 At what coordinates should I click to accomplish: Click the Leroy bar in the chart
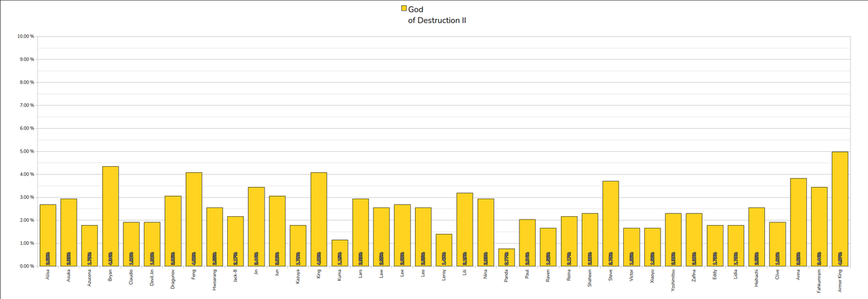pyautogui.click(x=444, y=250)
